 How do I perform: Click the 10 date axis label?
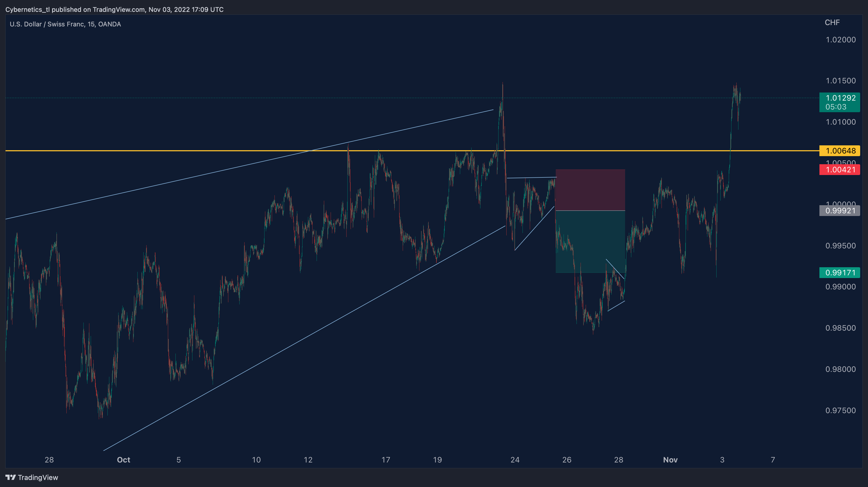click(256, 460)
